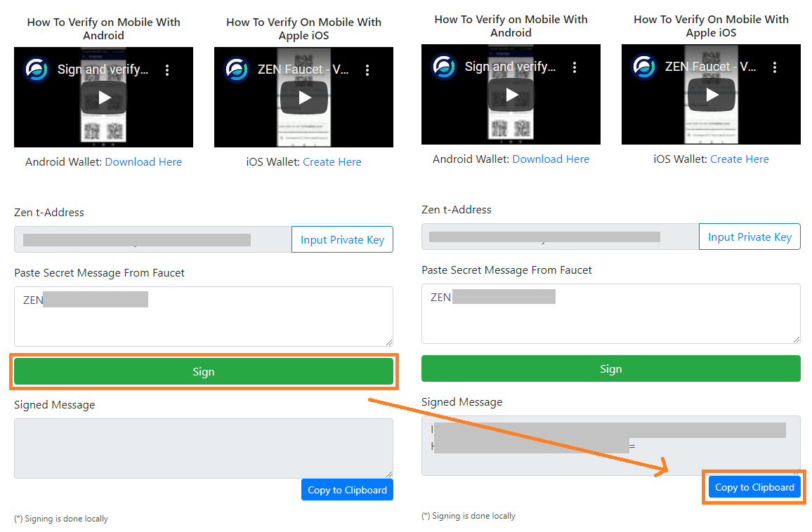The width and height of the screenshot is (812, 532).
Task: Click right panel's secret message textarea
Action: tap(611, 314)
